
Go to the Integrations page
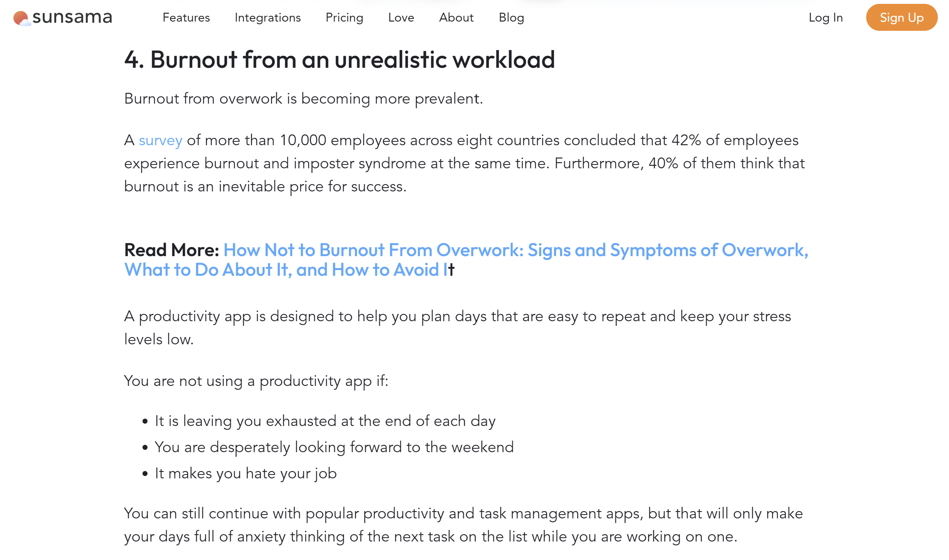(x=268, y=18)
